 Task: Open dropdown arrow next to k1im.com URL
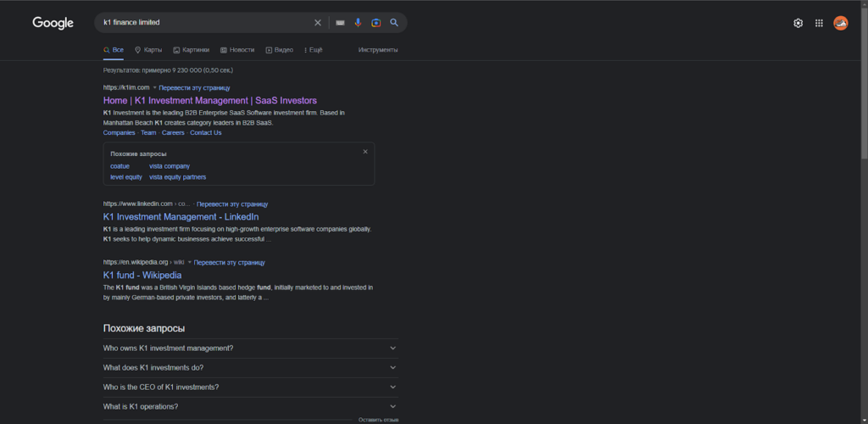[154, 88]
